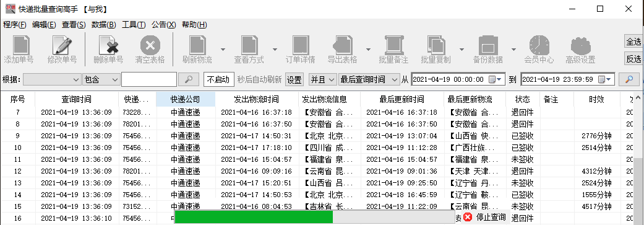The image size is (644, 225).
Task: Click the 不启动 auto refresh toggle button
Action: point(218,79)
